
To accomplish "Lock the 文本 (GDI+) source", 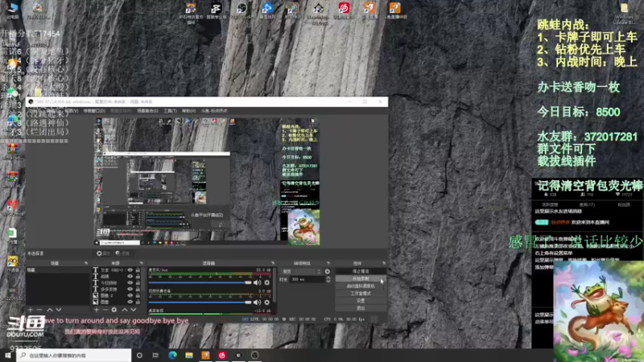I will point(138,270).
